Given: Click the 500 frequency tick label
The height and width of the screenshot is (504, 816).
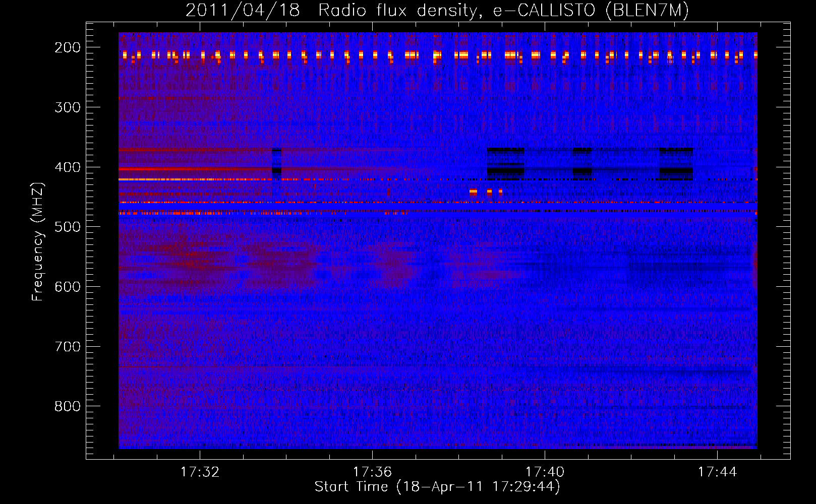Looking at the screenshot, I should pyautogui.click(x=68, y=227).
